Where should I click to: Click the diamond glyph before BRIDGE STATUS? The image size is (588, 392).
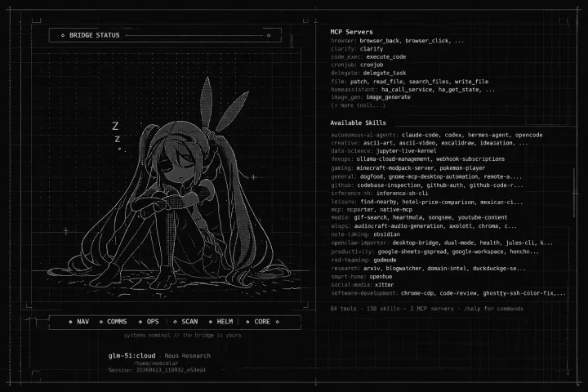coord(63,35)
